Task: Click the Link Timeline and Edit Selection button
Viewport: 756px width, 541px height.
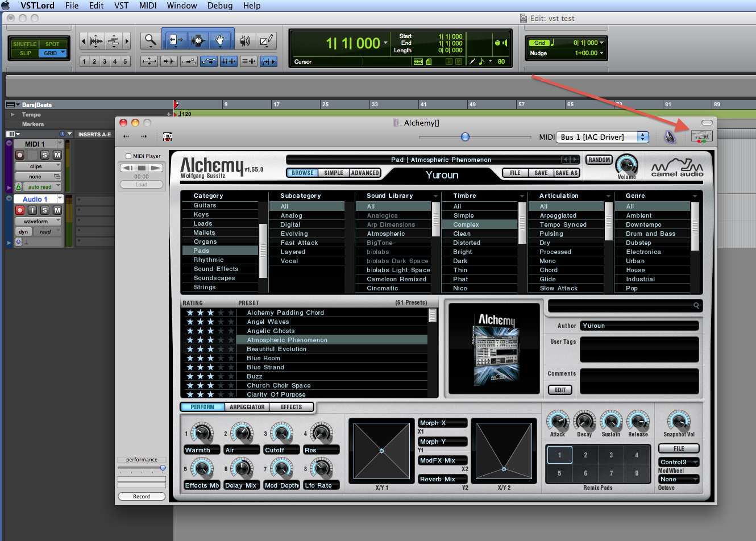Action: pos(229,61)
